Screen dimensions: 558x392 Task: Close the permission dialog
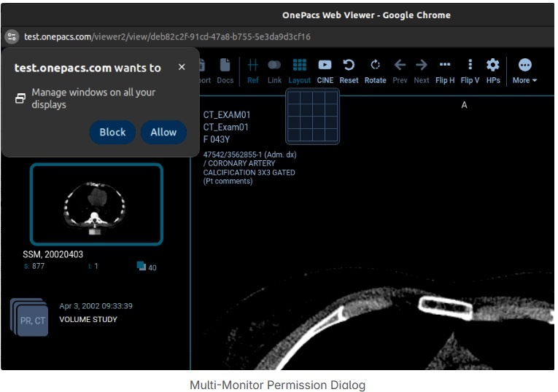tap(182, 67)
